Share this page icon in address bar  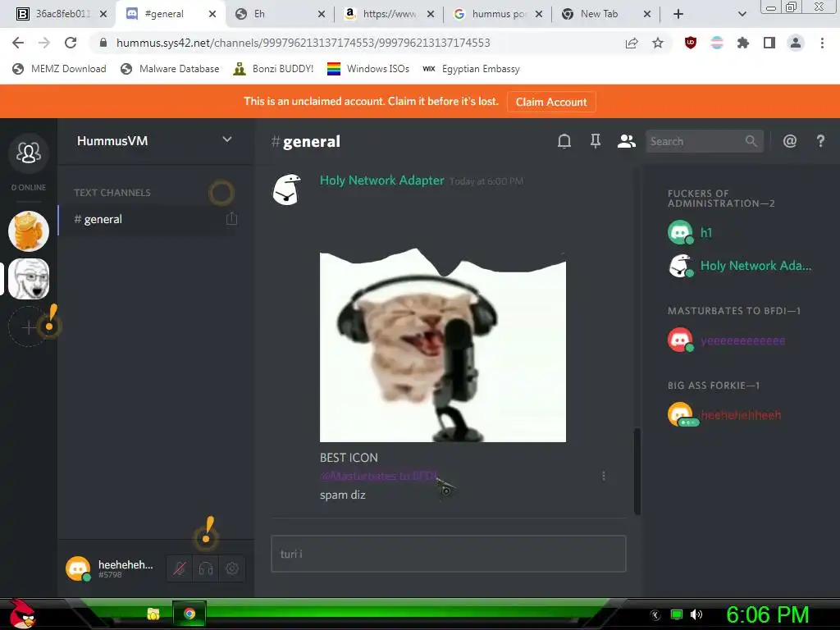click(632, 43)
